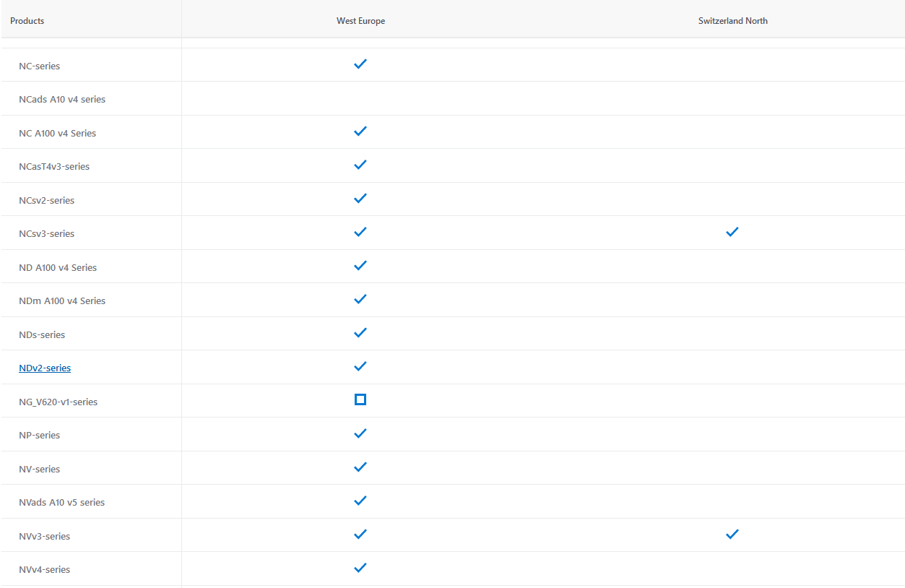Click the NCsv2-series product name
This screenshot has width=905, height=588.
(x=47, y=200)
